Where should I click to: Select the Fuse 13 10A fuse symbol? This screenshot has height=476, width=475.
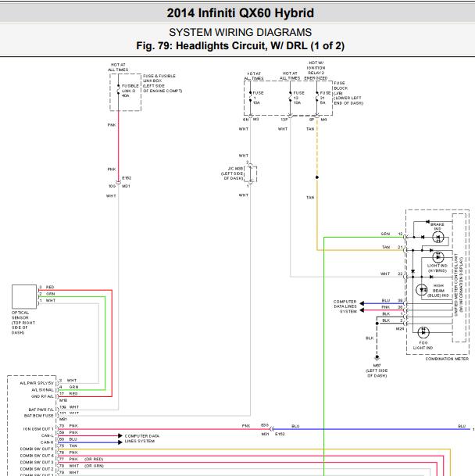pyautogui.click(x=290, y=98)
